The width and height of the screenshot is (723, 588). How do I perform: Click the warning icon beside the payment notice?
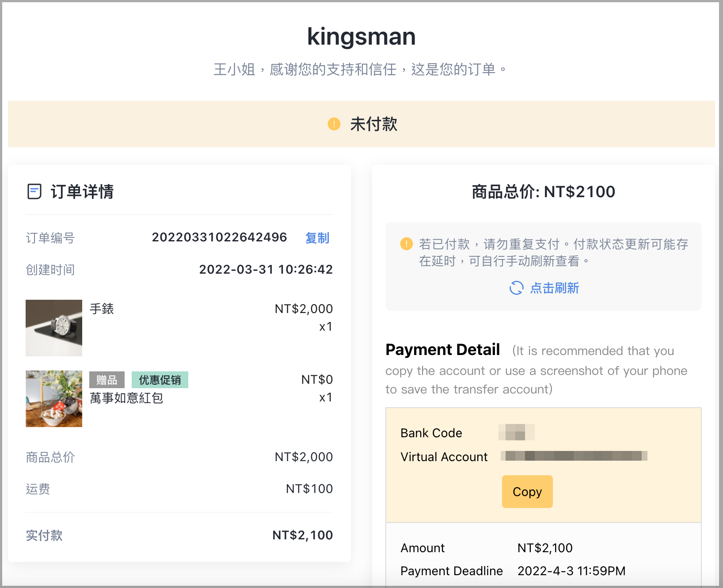(x=406, y=244)
